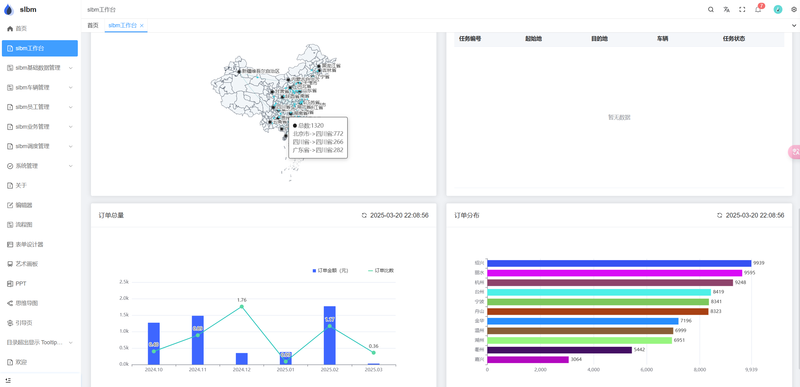
Task: Toggle 订单比数 legend series
Action: click(x=381, y=270)
